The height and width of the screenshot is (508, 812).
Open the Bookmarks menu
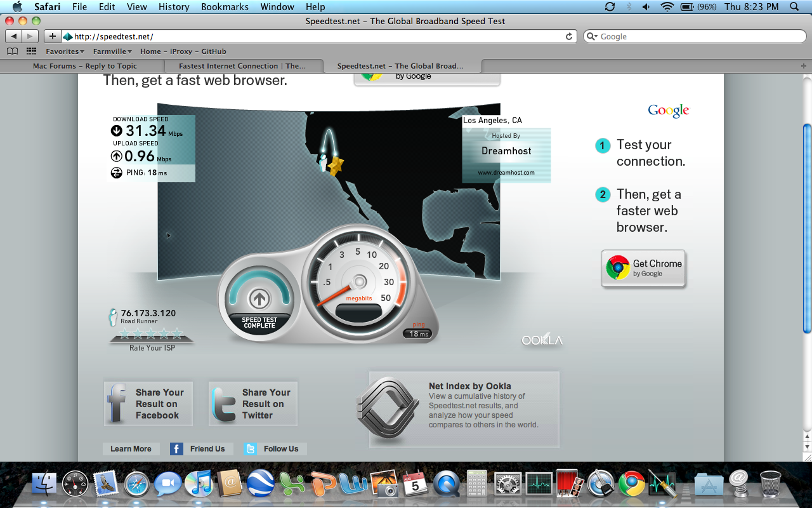[x=223, y=7]
